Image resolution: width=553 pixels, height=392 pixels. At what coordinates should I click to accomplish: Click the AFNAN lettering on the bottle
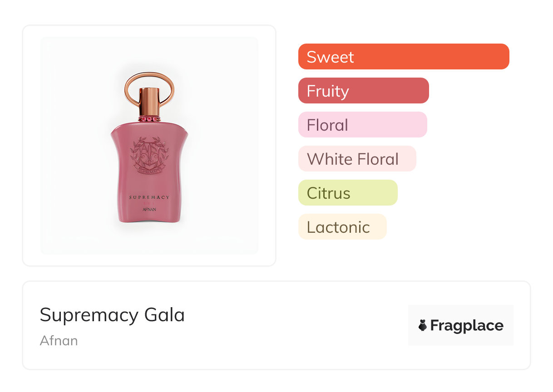click(149, 210)
